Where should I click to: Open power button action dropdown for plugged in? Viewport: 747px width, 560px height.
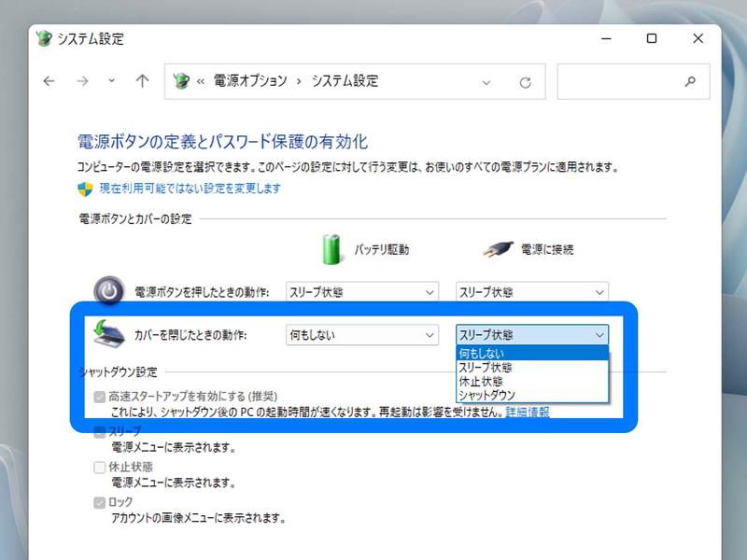[532, 292]
